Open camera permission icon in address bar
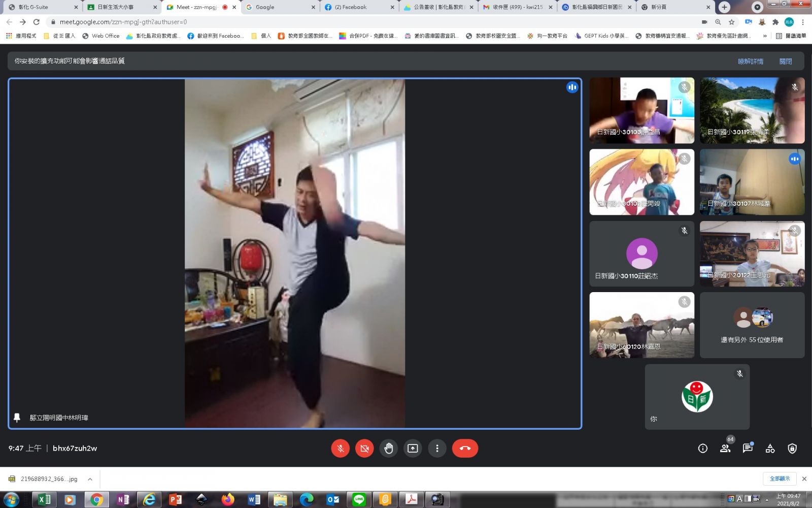The height and width of the screenshot is (508, 812). pos(704,22)
